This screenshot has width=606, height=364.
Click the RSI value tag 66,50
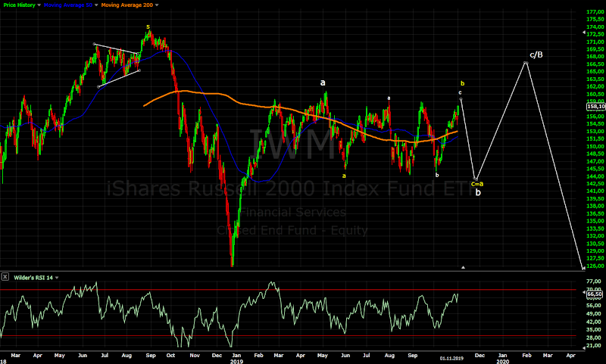595,294
